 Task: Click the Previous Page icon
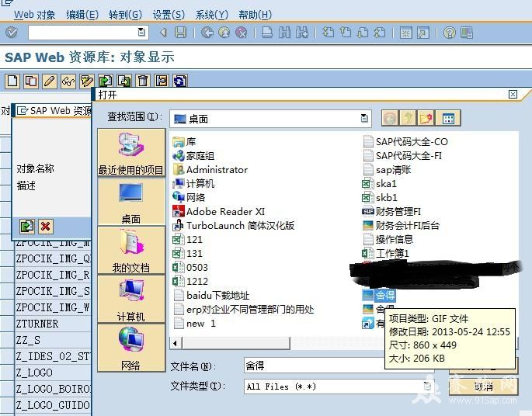346,33
